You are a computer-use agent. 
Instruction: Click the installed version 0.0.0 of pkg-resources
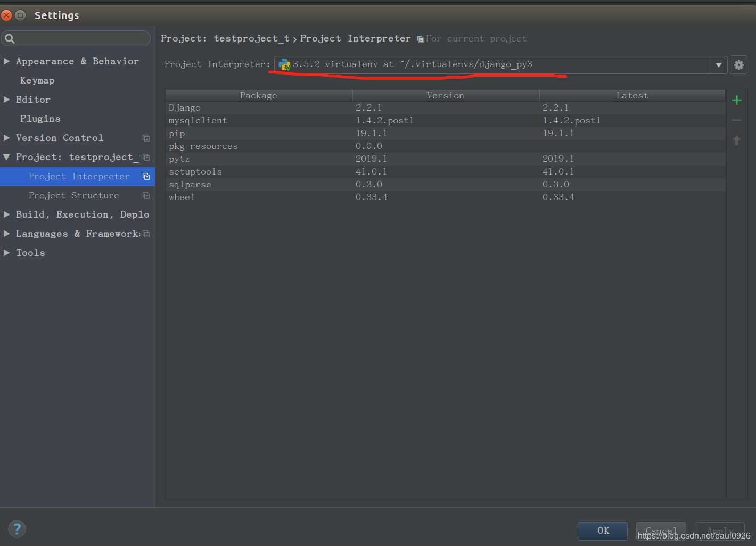tap(369, 146)
